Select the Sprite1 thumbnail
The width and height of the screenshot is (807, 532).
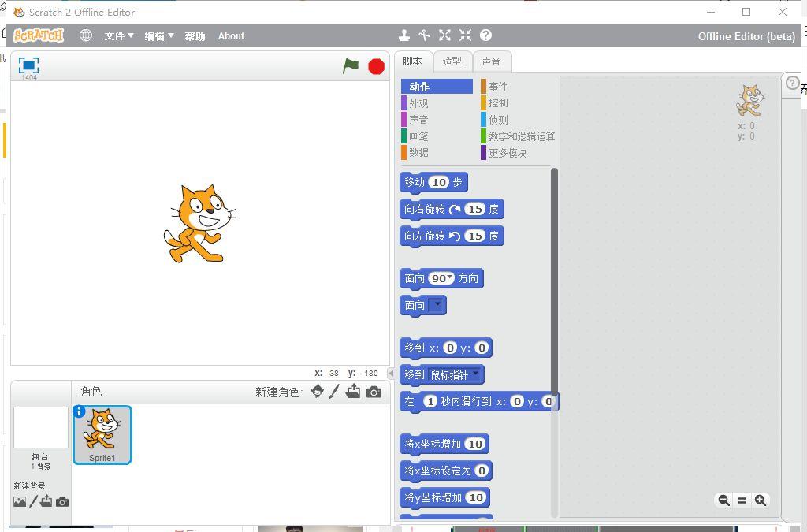[102, 435]
